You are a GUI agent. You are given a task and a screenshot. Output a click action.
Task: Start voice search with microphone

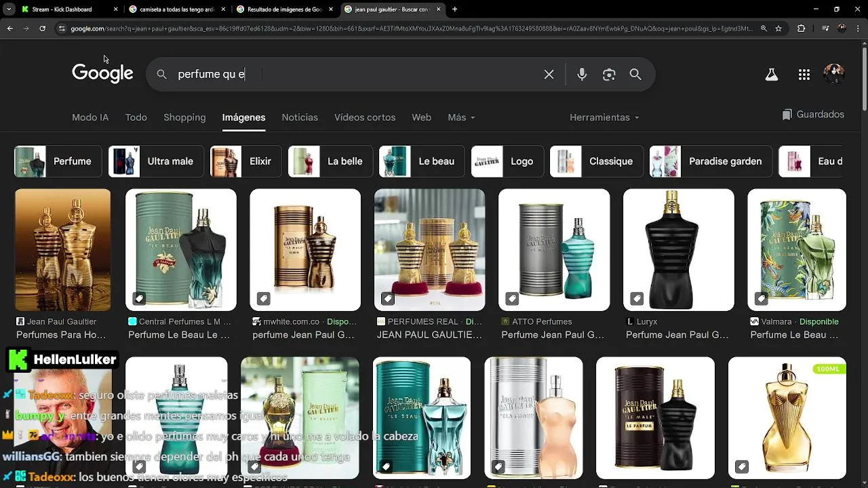coord(582,75)
